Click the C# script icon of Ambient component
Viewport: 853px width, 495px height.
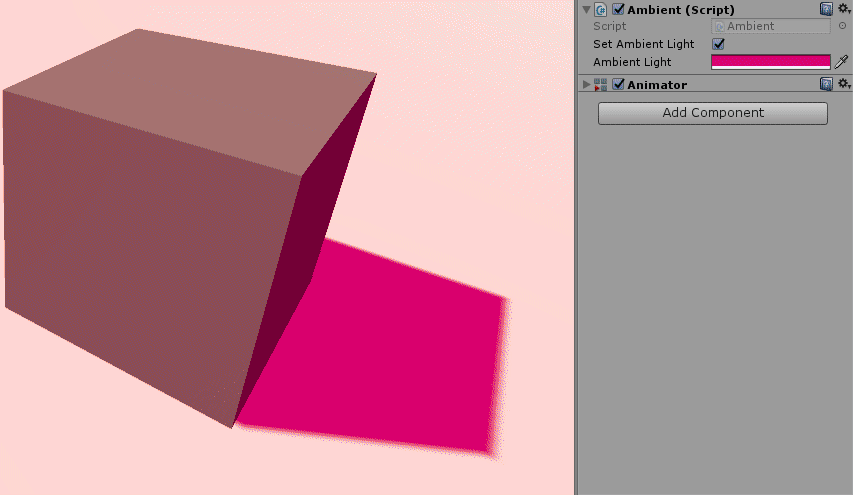click(x=601, y=9)
